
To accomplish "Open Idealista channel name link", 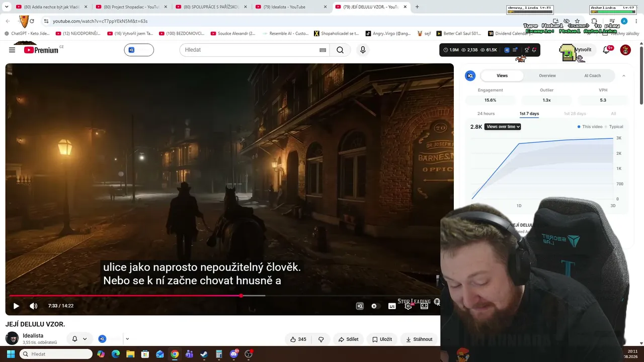I will [33, 335].
